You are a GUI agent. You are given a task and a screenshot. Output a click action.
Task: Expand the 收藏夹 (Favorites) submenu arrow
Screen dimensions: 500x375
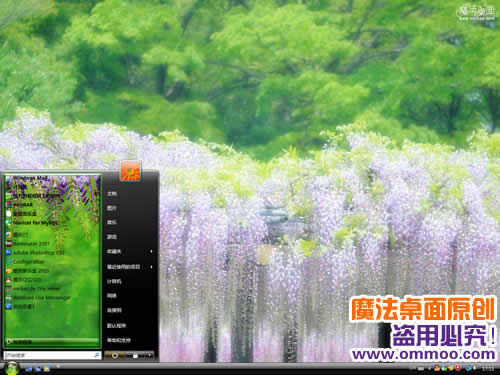(x=151, y=251)
